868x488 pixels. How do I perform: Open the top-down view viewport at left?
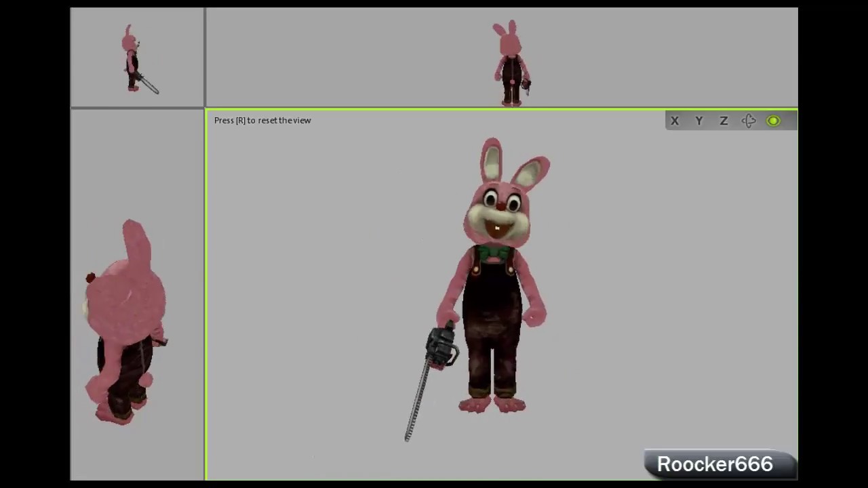(x=137, y=294)
